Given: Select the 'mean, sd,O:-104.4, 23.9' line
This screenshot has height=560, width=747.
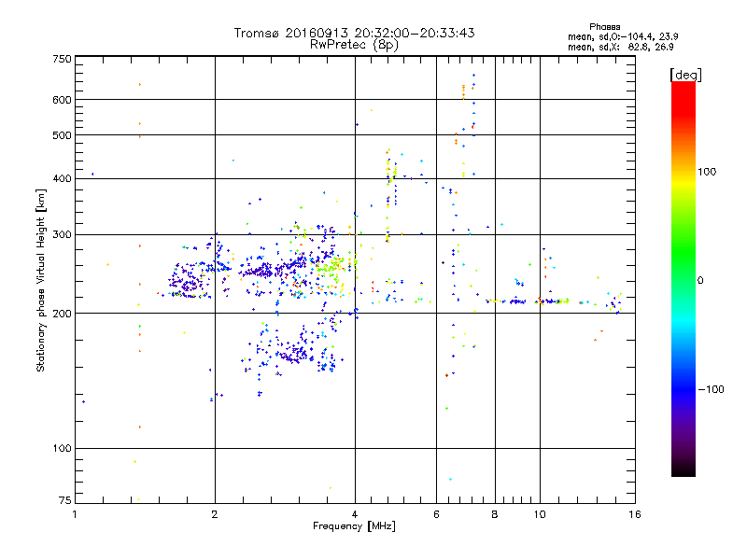Looking at the screenshot, I should pyautogui.click(x=623, y=36).
